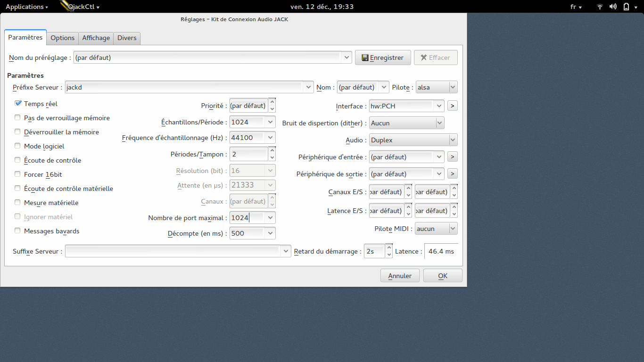The image size is (644, 362).
Task: Click the second Canaux E/S spinbox
Action: 436,192
